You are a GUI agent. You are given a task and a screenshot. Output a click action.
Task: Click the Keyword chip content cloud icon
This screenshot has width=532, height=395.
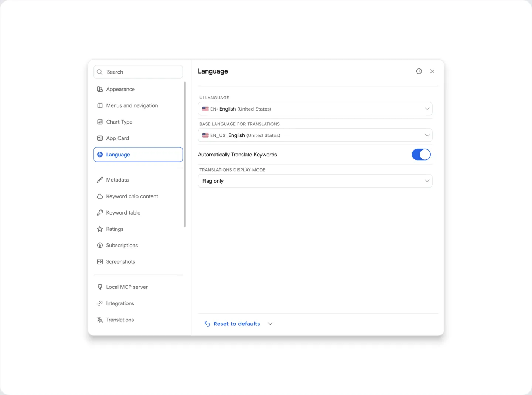[100, 196]
